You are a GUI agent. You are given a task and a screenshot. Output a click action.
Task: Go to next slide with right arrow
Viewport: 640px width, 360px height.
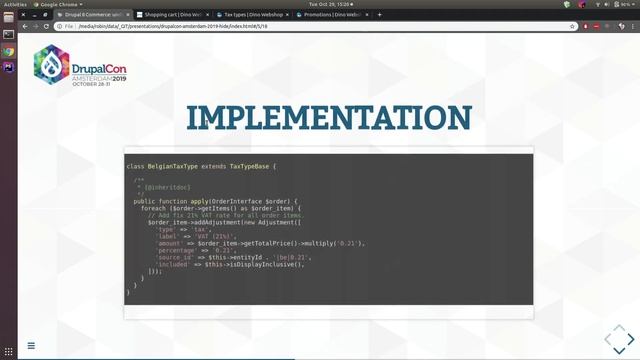(631, 339)
